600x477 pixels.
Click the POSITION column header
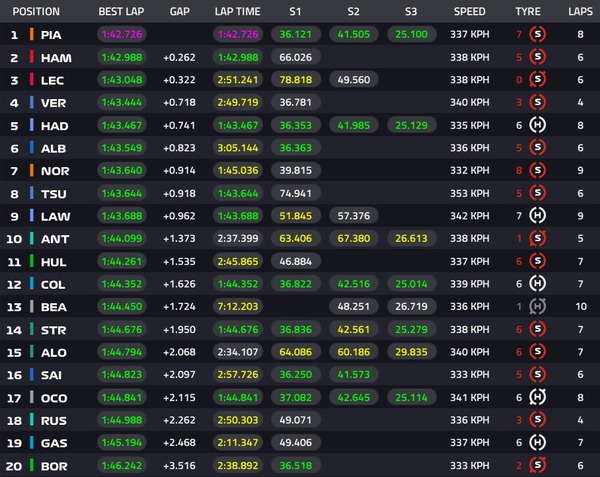point(37,12)
